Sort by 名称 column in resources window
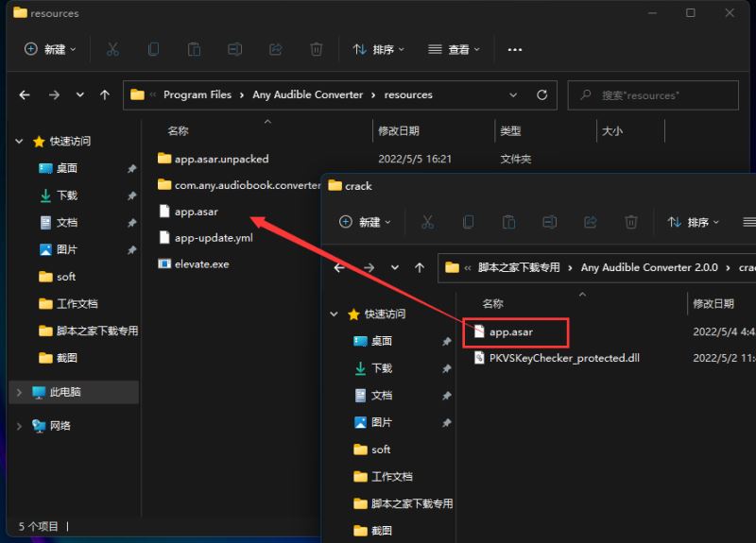Screen dimensions: 756x543 pyautogui.click(x=178, y=131)
